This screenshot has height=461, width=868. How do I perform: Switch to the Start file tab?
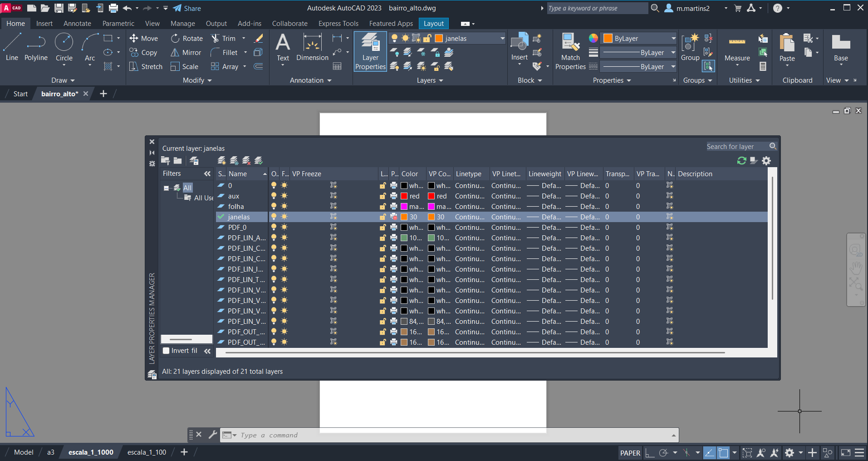pos(20,94)
